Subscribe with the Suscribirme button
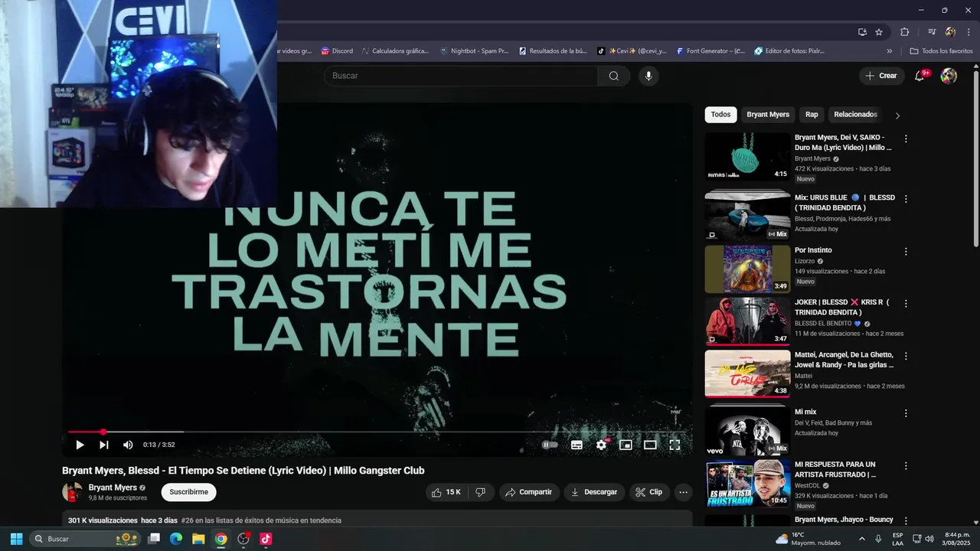The height and width of the screenshot is (551, 980). (x=188, y=492)
